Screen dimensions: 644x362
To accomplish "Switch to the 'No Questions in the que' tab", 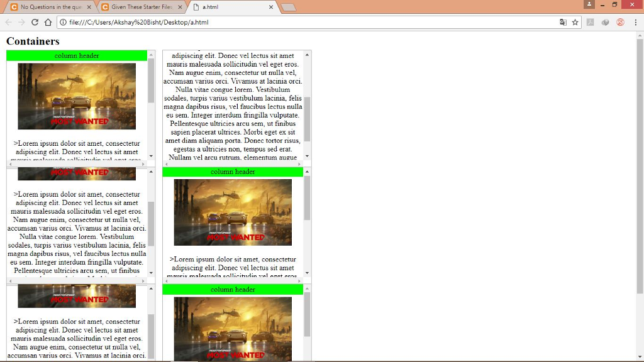I will coord(51,7).
